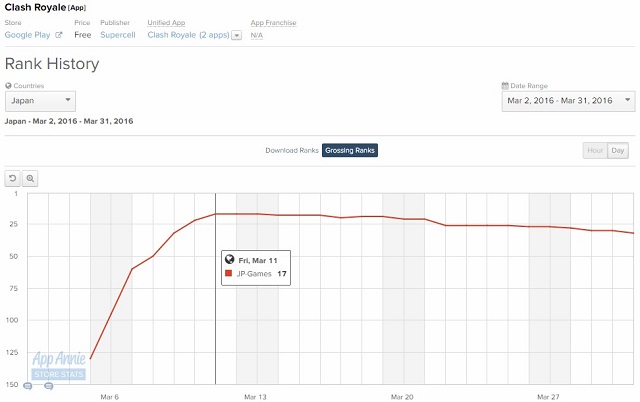Click the calendar icon next to Date Range
The image size is (640, 402).
pyautogui.click(x=505, y=86)
